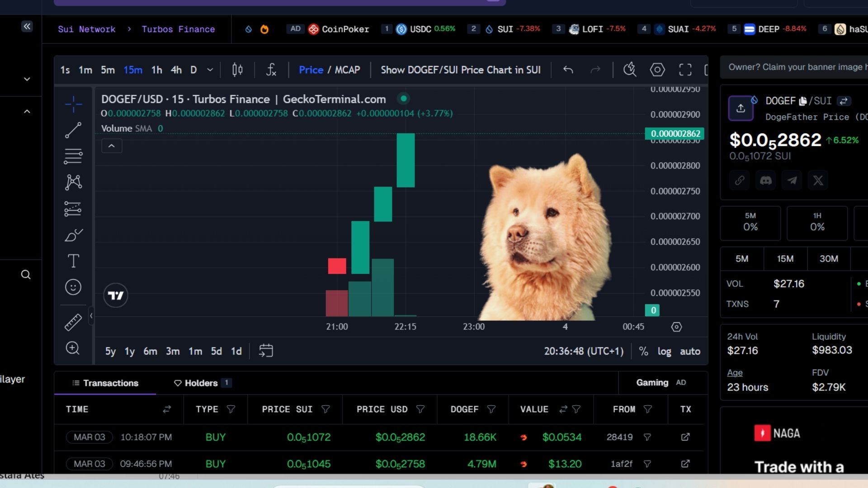Open the X social link icon

[x=818, y=180]
